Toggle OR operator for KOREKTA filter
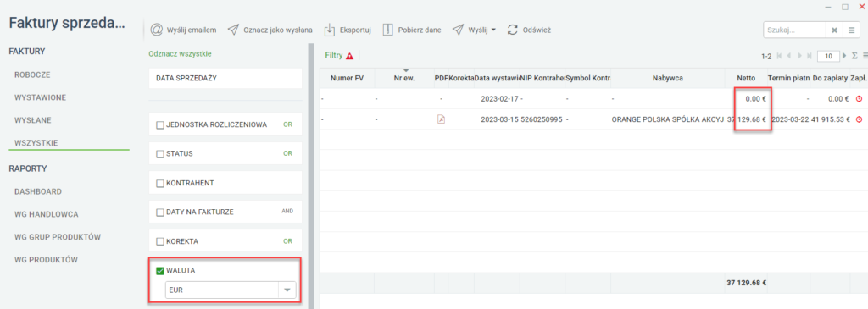 coord(287,241)
